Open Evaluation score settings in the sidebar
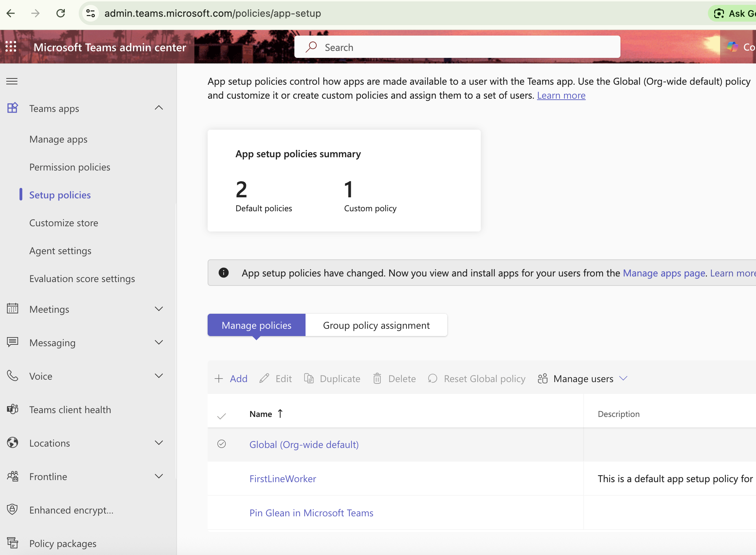Screen dimensions: 756x555 (82, 279)
